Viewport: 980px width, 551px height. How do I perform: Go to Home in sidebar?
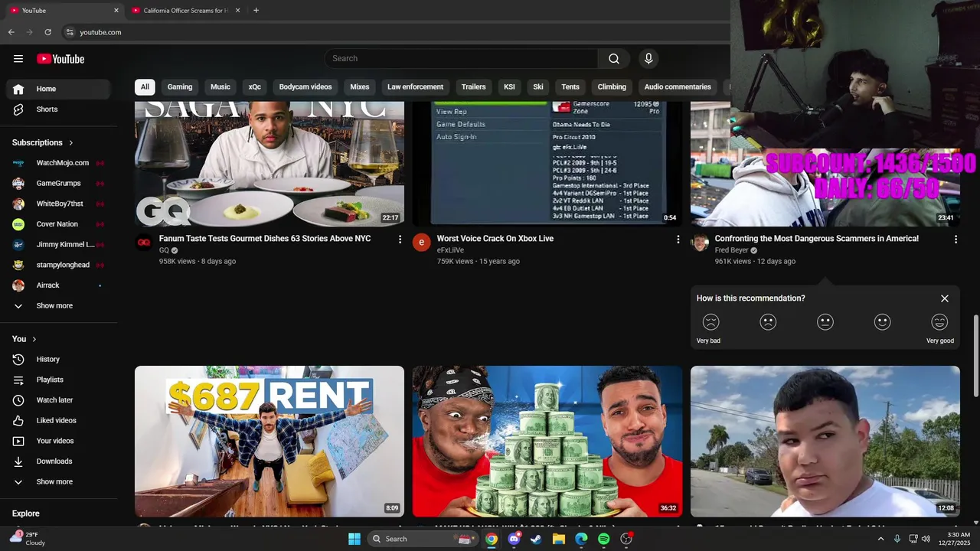click(59, 89)
